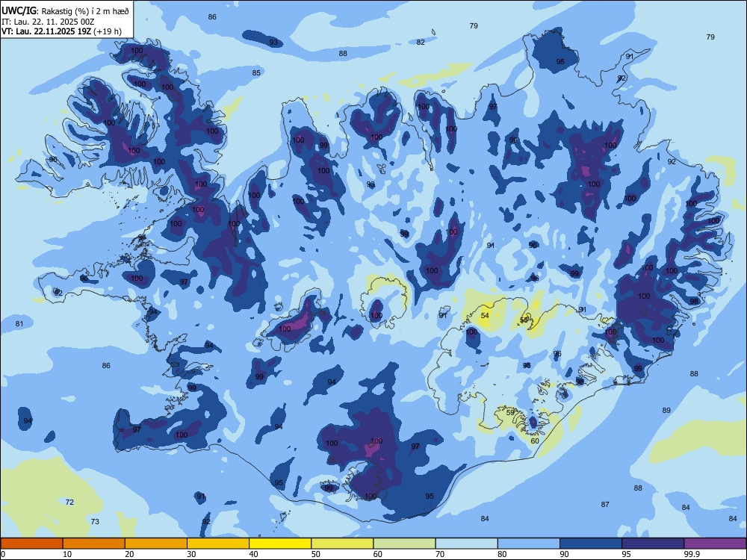The width and height of the screenshot is (747, 560).
Task: Pick the 50–60 pale yellow legend swatch
Action: point(342,544)
